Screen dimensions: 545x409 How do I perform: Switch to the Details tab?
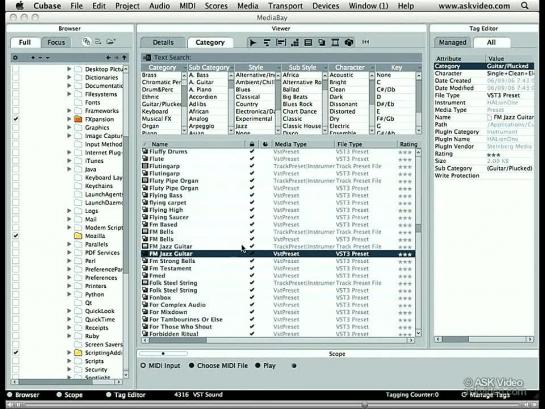163,42
